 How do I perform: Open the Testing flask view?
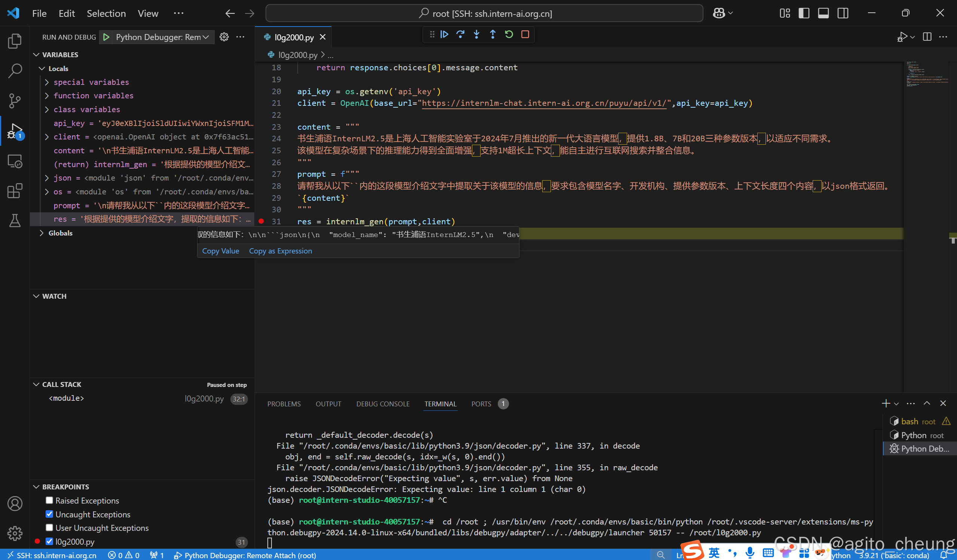[x=15, y=221]
